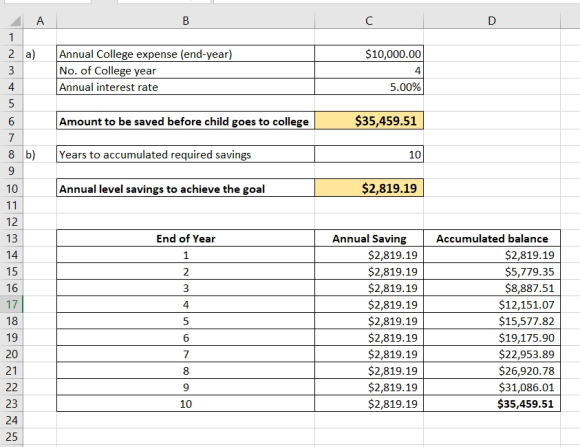
Task: Select column B header
Action: [x=186, y=21]
